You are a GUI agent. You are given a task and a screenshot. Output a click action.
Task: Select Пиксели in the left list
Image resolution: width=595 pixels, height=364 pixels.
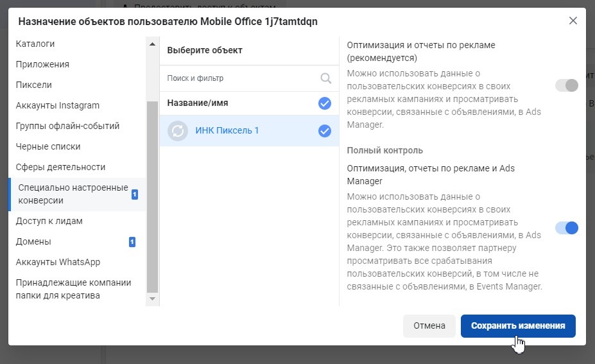(34, 85)
